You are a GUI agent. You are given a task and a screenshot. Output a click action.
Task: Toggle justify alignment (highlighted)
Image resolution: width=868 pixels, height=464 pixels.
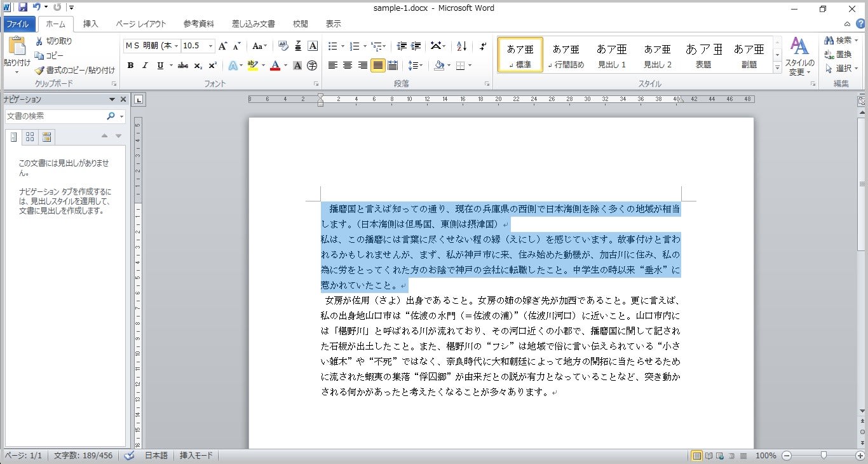coord(378,65)
